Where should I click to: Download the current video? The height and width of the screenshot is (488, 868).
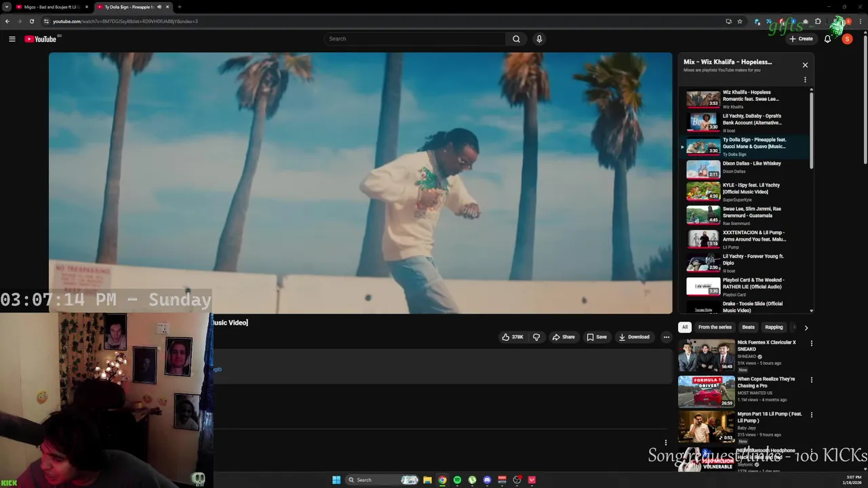[x=634, y=337]
